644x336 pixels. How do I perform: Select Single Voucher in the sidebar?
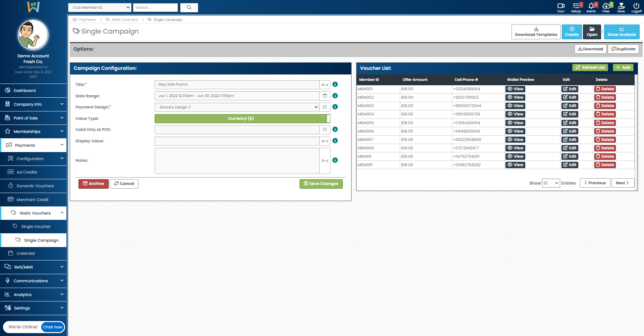36,227
